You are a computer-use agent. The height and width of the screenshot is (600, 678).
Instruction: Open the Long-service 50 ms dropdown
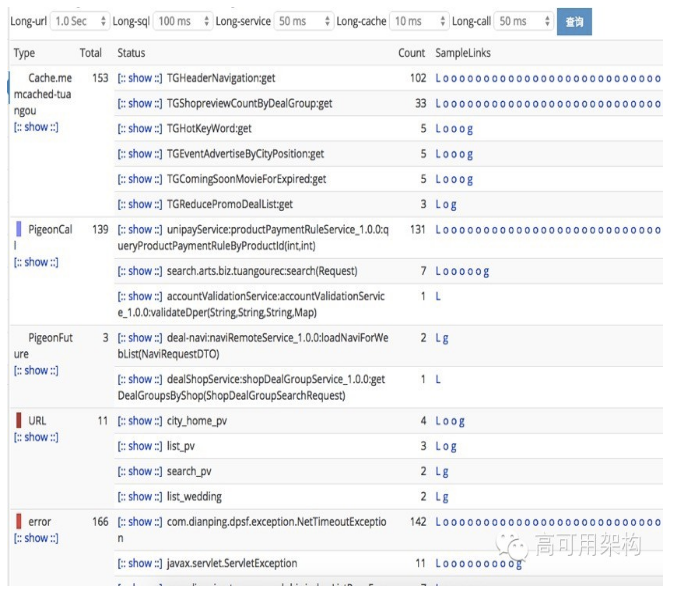point(304,21)
